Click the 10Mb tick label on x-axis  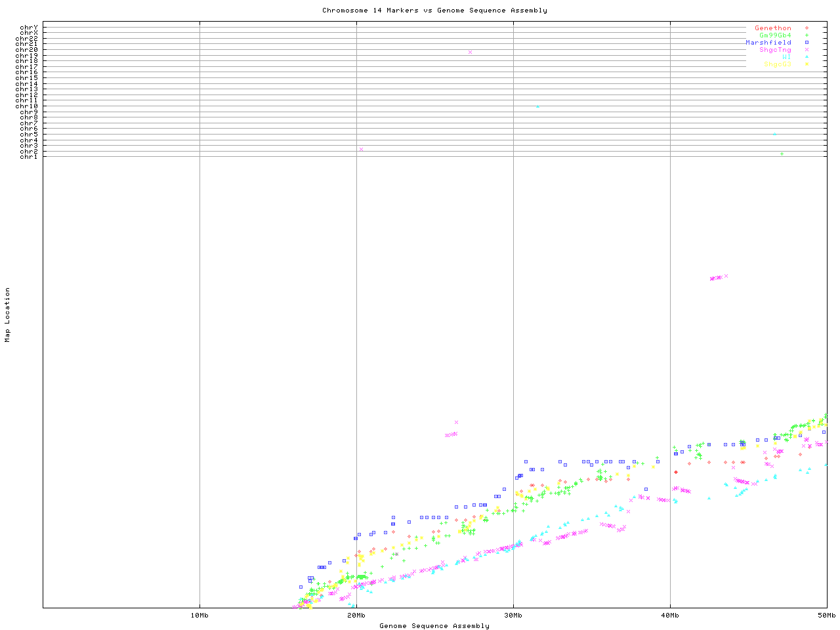tap(199, 616)
